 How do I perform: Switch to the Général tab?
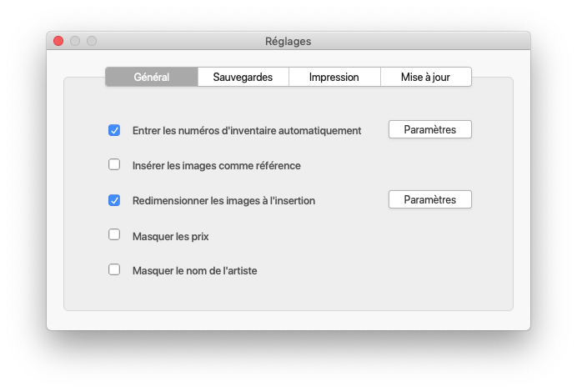click(x=152, y=77)
